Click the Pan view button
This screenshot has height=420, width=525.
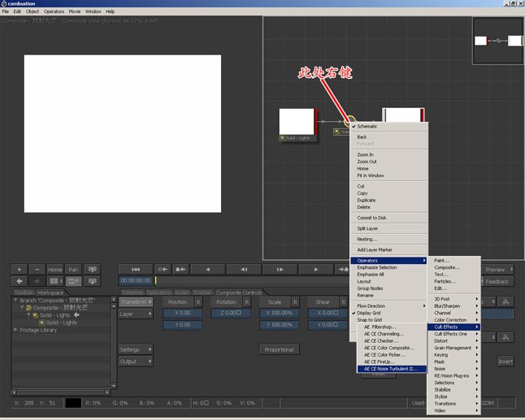click(73, 270)
